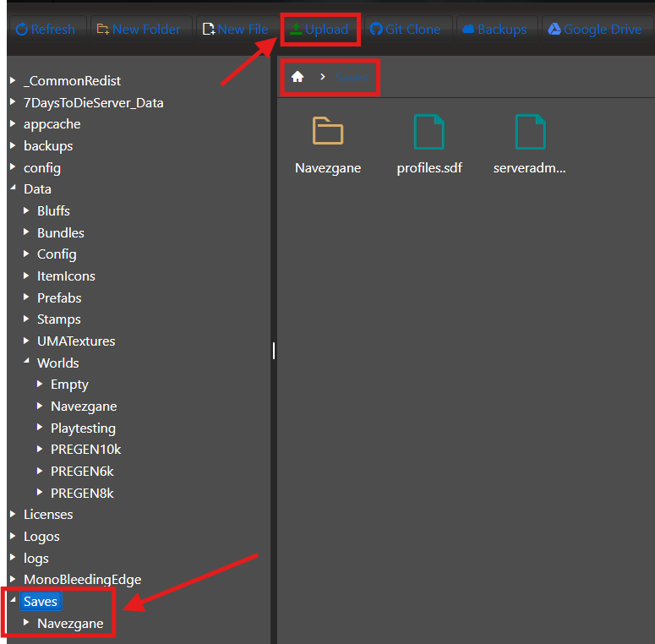
Task: Click the GitHub logo for Git Clone
Action: (x=376, y=29)
